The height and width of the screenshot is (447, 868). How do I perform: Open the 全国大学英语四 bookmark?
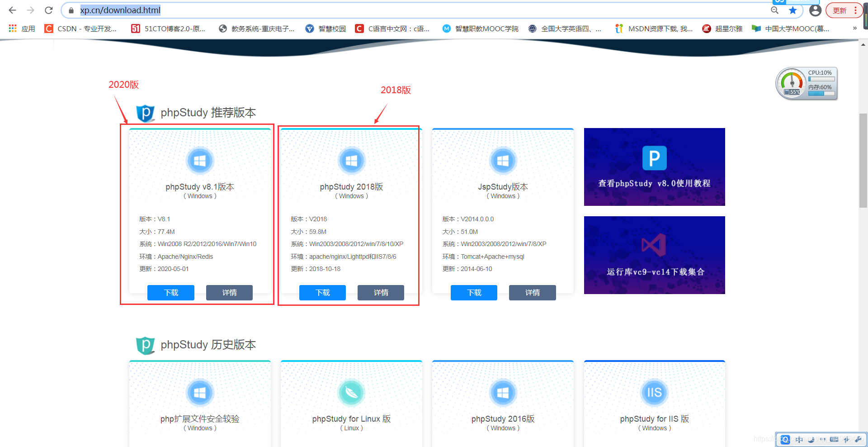click(x=565, y=29)
